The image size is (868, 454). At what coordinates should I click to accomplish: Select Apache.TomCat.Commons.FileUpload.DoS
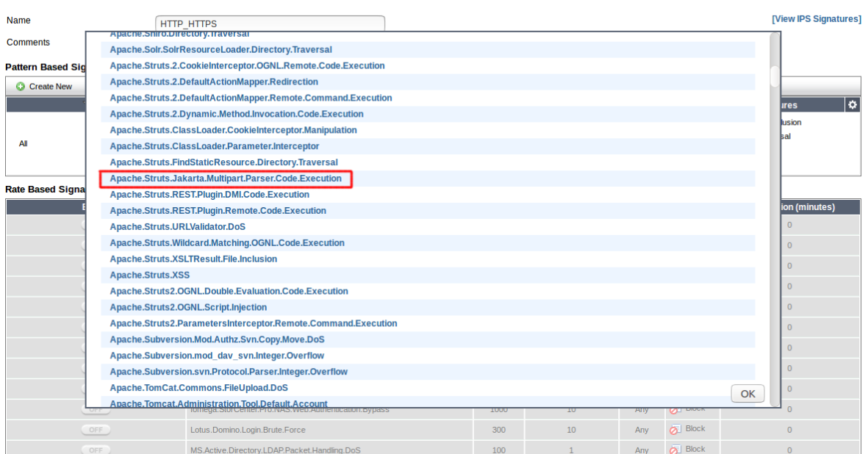198,387
